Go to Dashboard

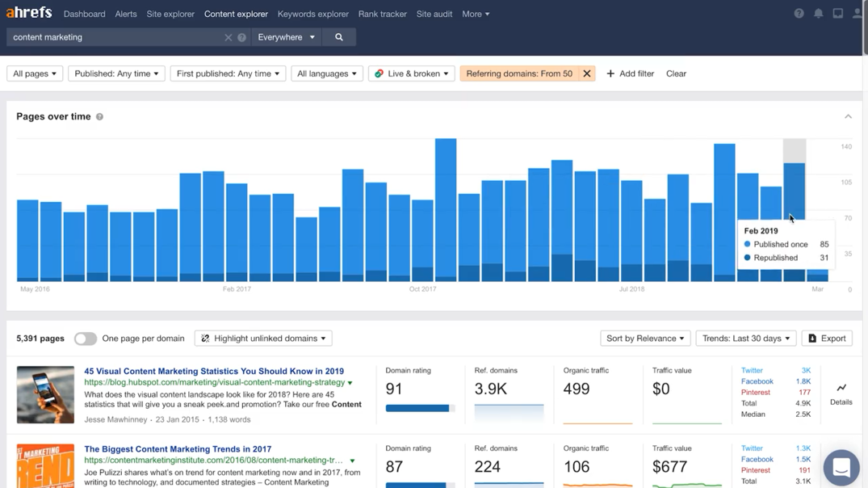(84, 14)
